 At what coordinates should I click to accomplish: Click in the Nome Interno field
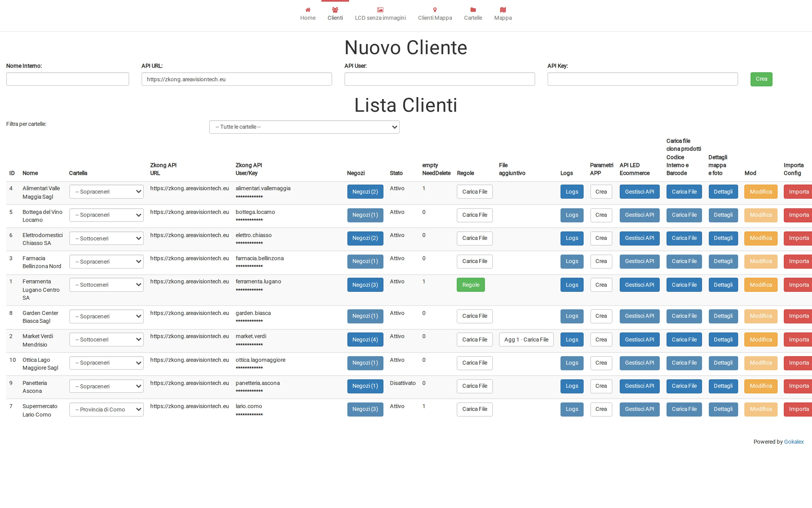coord(67,79)
